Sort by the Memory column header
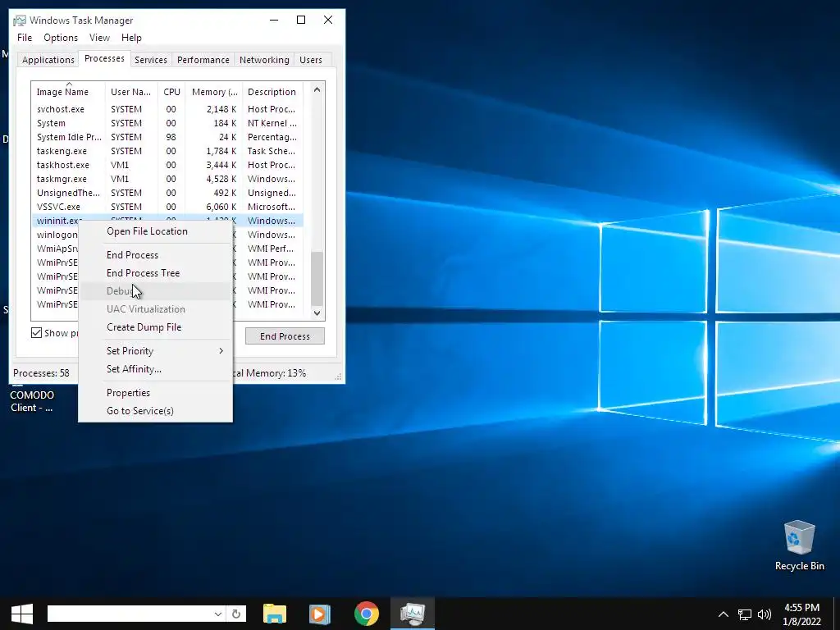This screenshot has width=840, height=630. 214,92
